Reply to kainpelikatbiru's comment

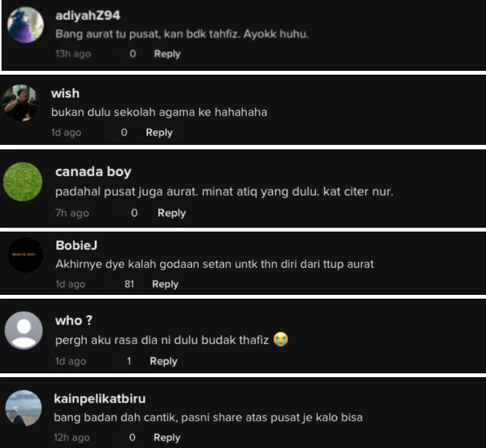click(167, 438)
